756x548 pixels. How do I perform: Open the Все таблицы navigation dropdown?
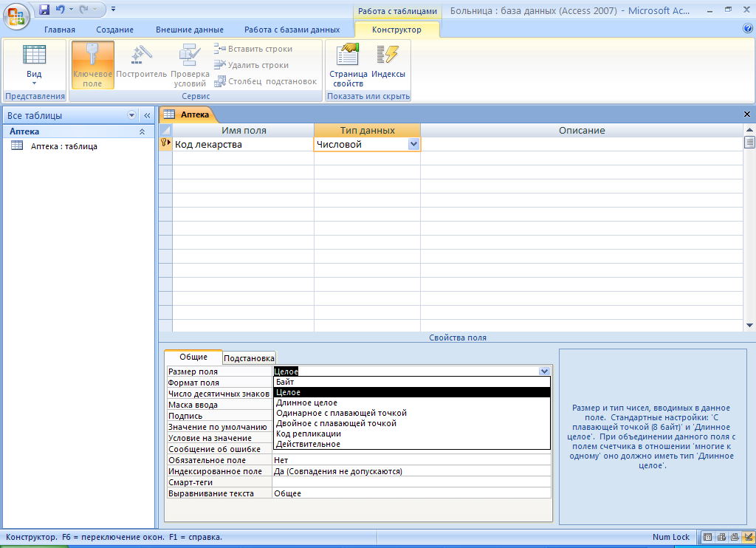(131, 115)
